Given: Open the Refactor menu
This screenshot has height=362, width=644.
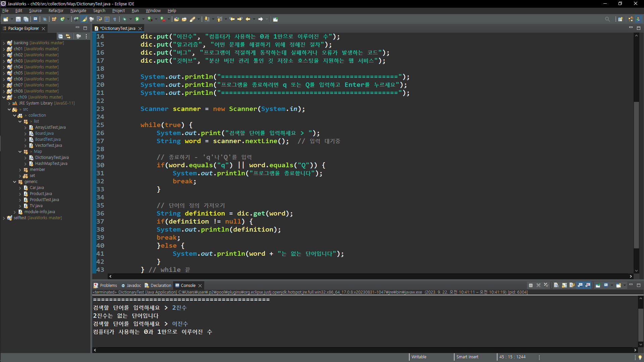Looking at the screenshot, I should (x=56, y=11).
